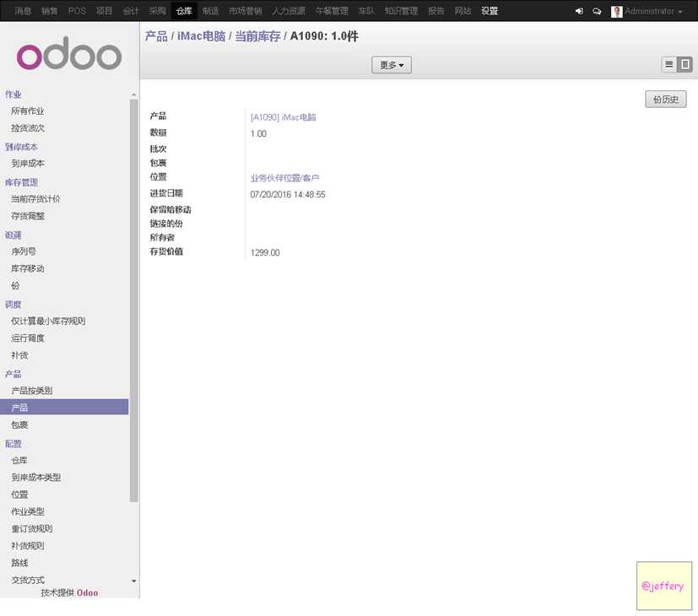The image size is (698, 616).
Task: Open 所有作业 in sidebar
Action: (28, 111)
